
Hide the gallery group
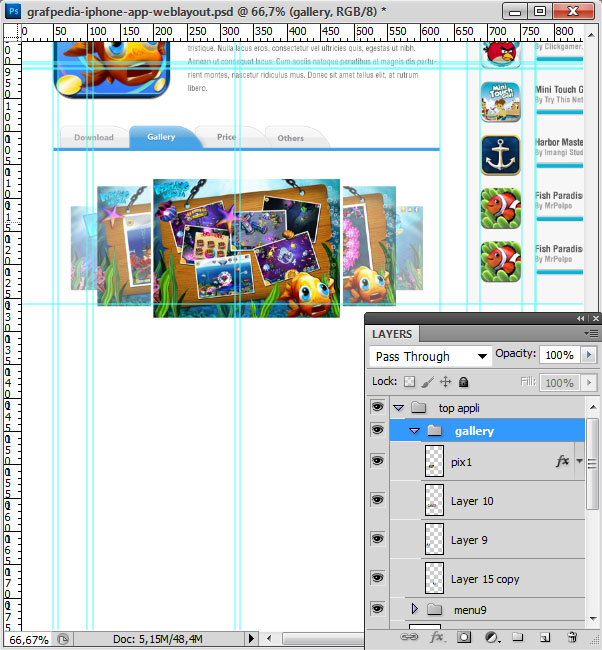click(x=377, y=430)
